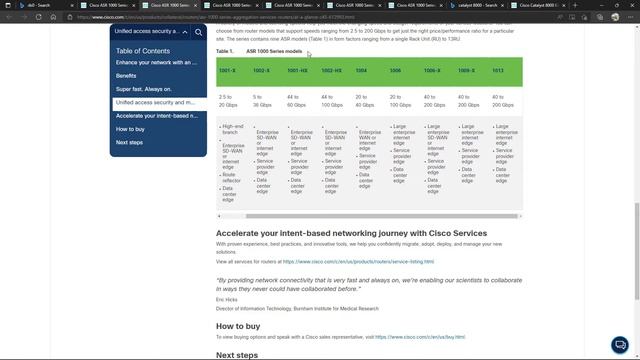Select the 1001-X column header
This screenshot has height=360, width=640.
click(227, 71)
